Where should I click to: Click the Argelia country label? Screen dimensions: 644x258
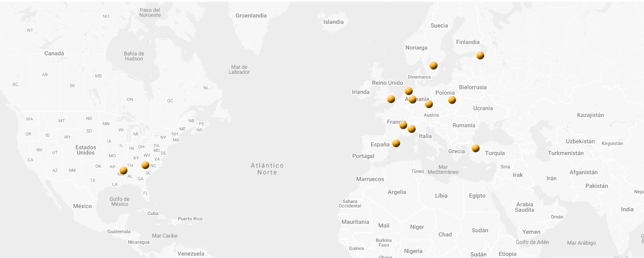tap(397, 192)
